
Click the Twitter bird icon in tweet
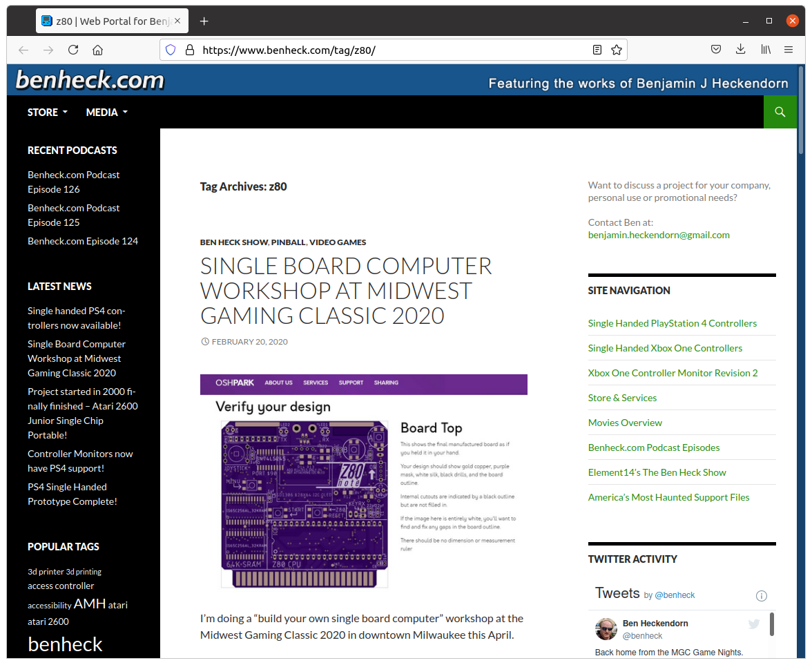[754, 624]
